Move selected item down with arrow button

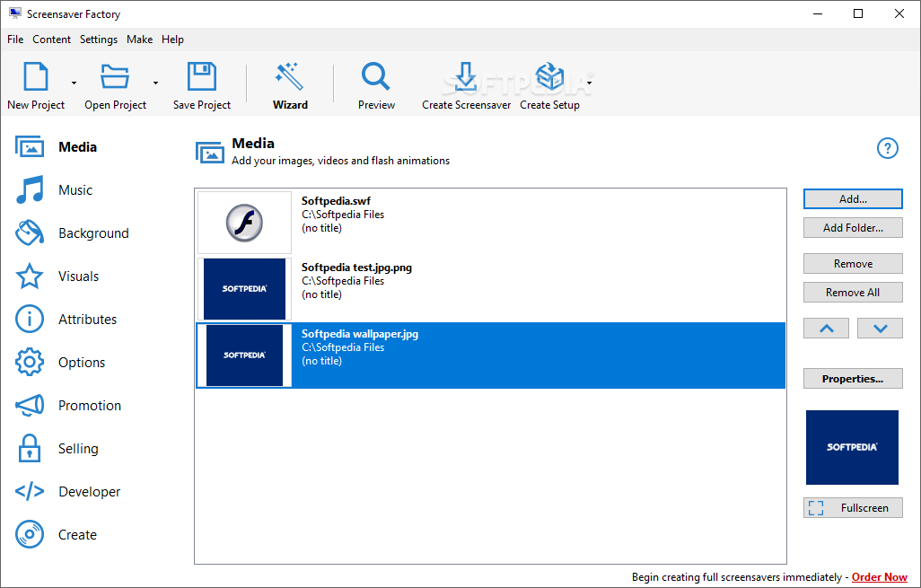click(880, 329)
